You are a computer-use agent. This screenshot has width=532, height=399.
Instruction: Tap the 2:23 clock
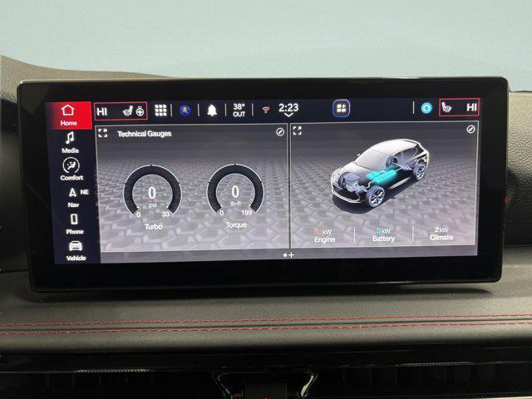coord(288,107)
